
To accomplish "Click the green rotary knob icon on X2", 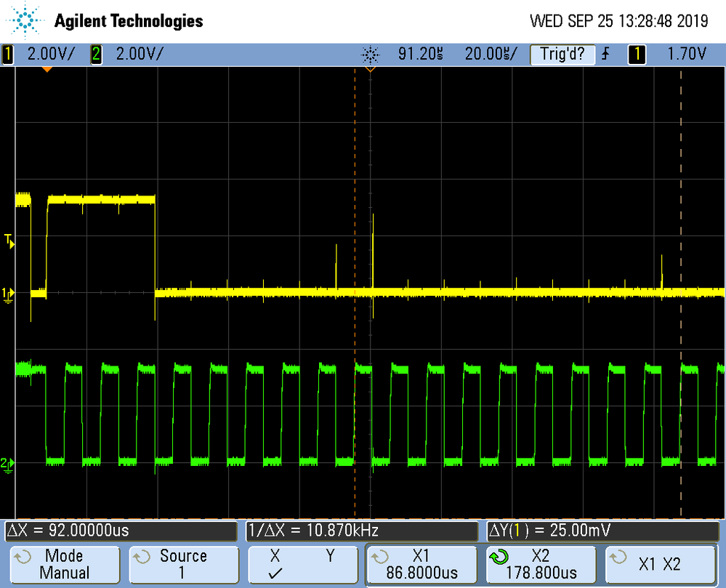I will [499, 557].
